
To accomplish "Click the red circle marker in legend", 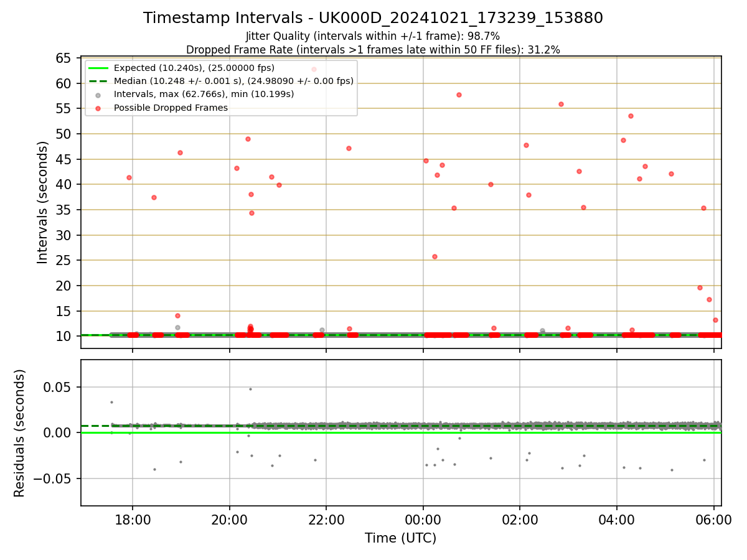I will point(98,108).
